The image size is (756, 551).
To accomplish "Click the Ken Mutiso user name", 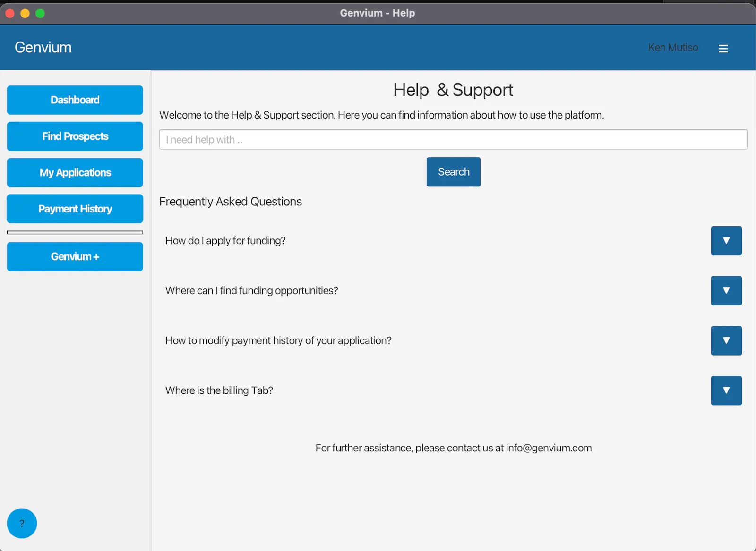I will point(673,48).
